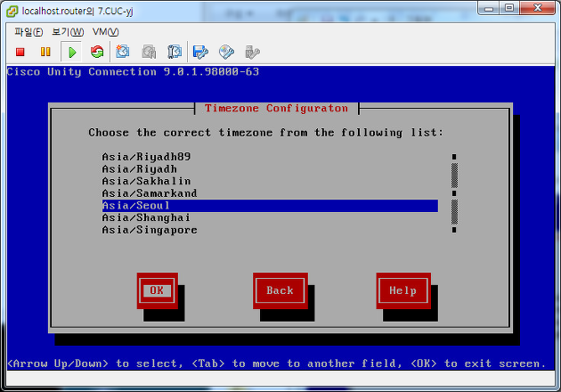Select Asia/Riyadh89 timezone entry
Image resolution: width=561 pixels, height=392 pixels.
270,157
